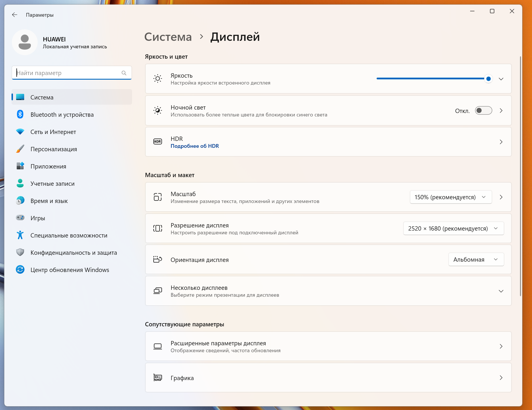The height and width of the screenshot is (410, 532).
Task: Click the back arrow icon
Action: tap(15, 15)
